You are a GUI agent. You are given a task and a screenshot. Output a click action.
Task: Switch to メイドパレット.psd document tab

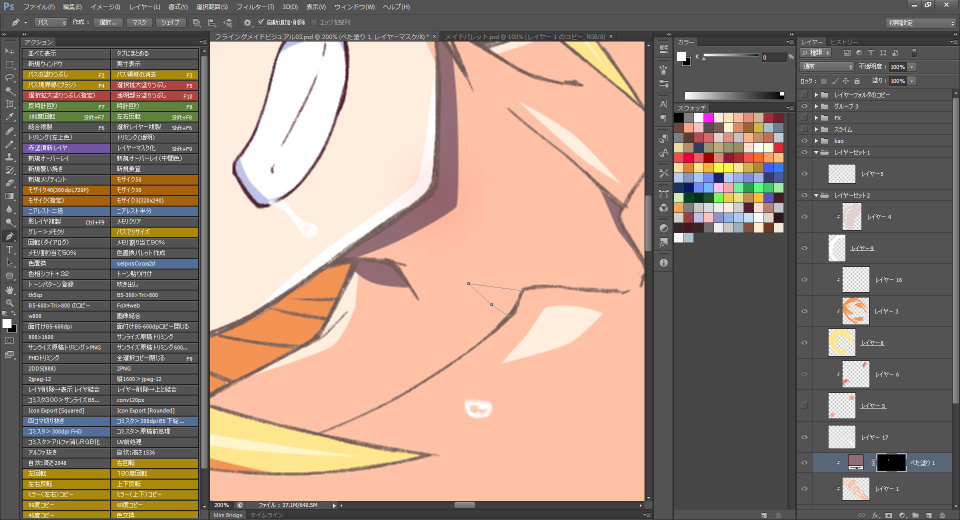tap(525, 37)
